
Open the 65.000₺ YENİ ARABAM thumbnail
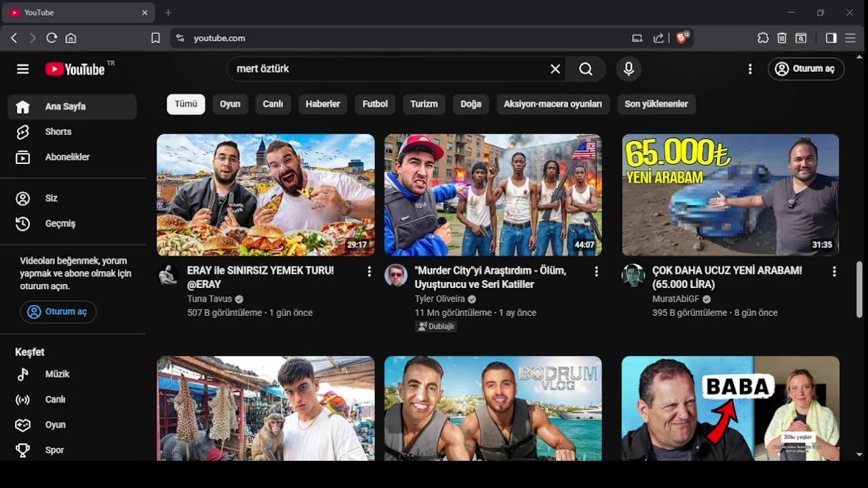pos(730,195)
